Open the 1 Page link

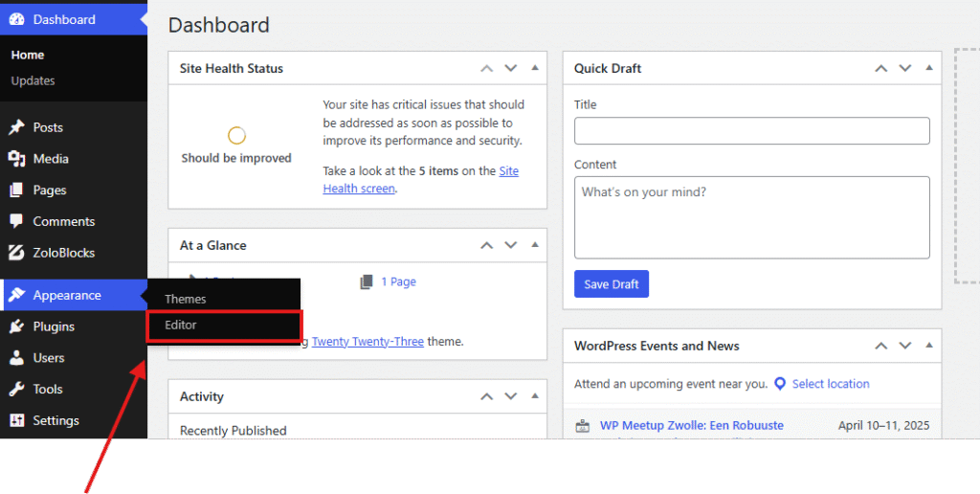click(399, 282)
